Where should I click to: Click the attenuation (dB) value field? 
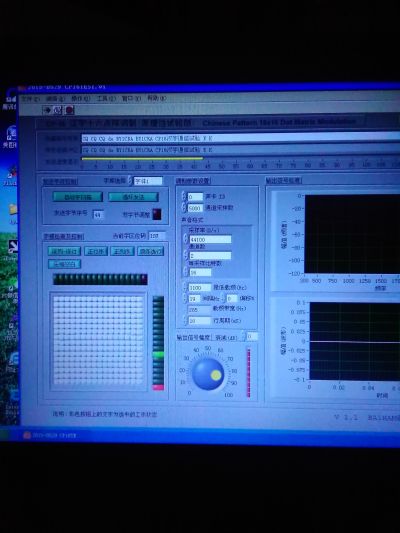tap(252, 337)
